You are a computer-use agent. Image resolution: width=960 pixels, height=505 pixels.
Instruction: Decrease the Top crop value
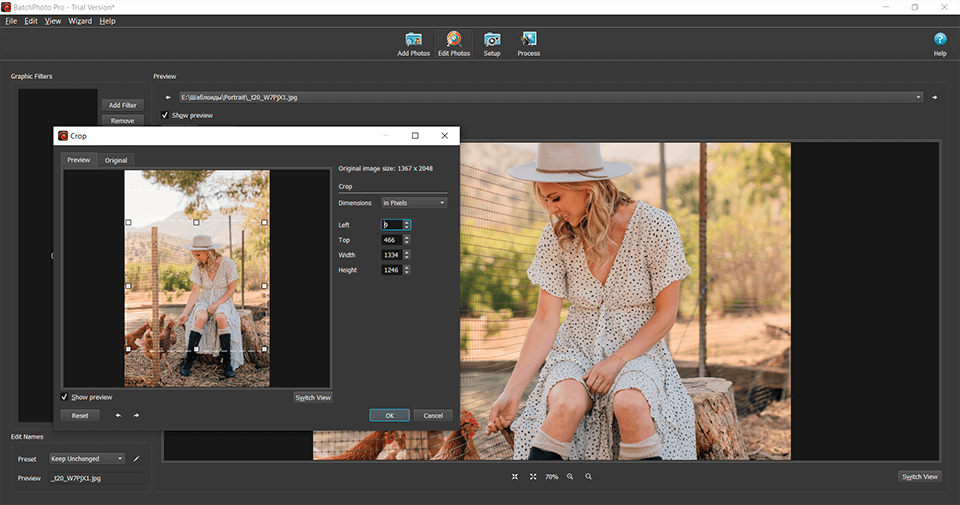407,242
